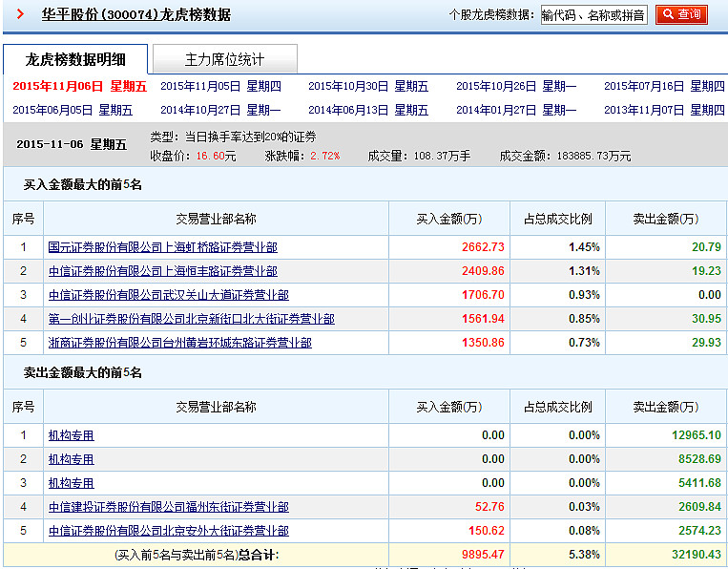728x569 pixels.
Task: Open 国元证券上海虹桥路证券营业部 link
Action: 162,247
